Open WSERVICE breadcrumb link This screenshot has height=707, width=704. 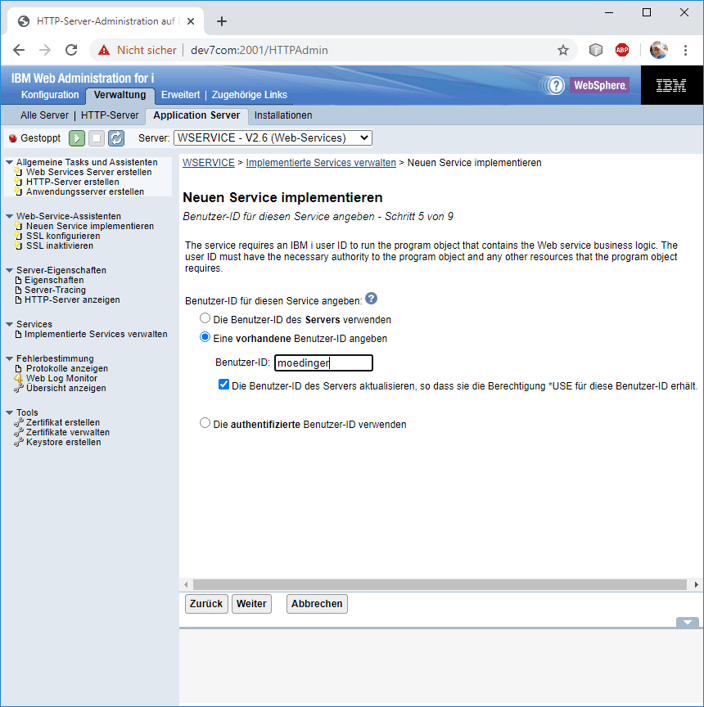208,163
